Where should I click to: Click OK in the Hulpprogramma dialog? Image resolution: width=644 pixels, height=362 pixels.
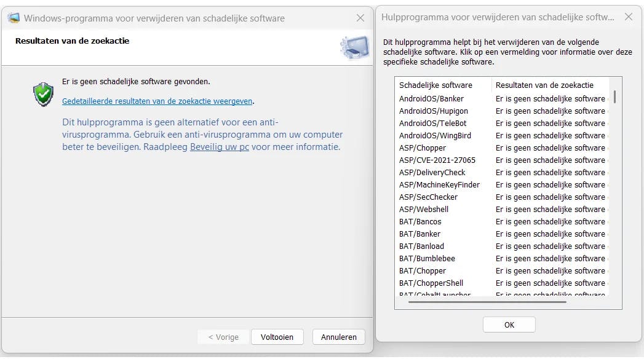coord(509,325)
